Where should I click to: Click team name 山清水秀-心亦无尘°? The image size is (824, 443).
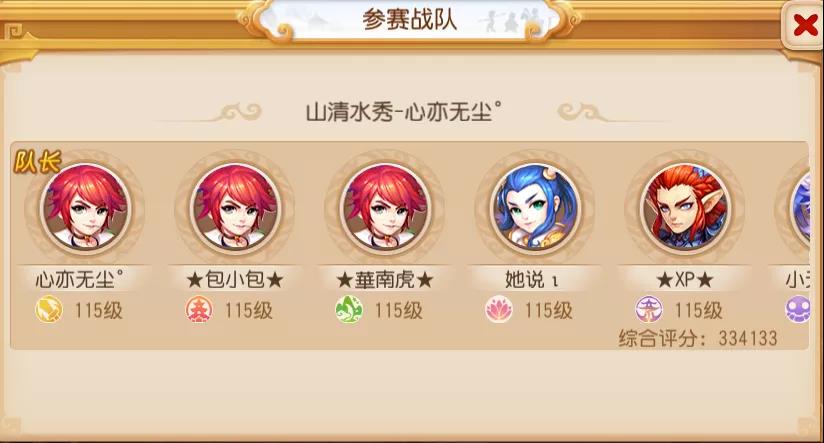click(x=404, y=112)
